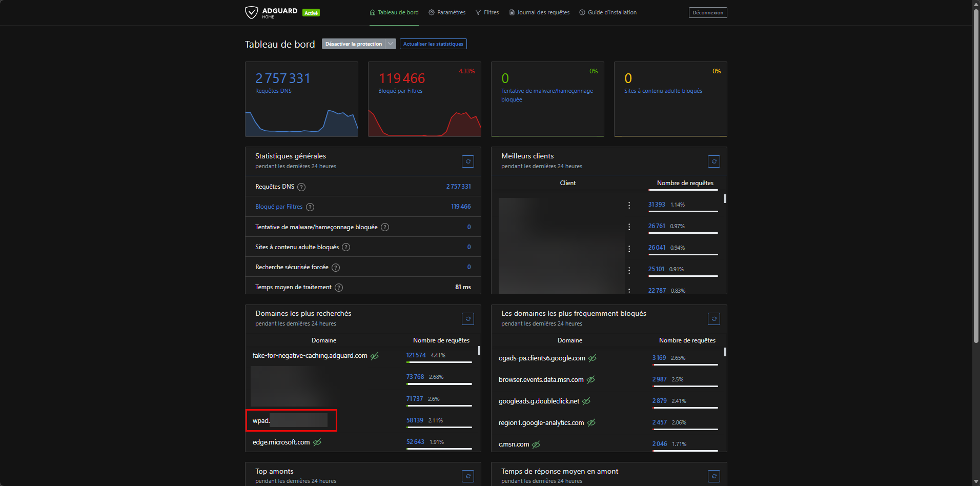Select the edge.microsoft.com domain row
This screenshot has width=980, height=486.
point(362,442)
